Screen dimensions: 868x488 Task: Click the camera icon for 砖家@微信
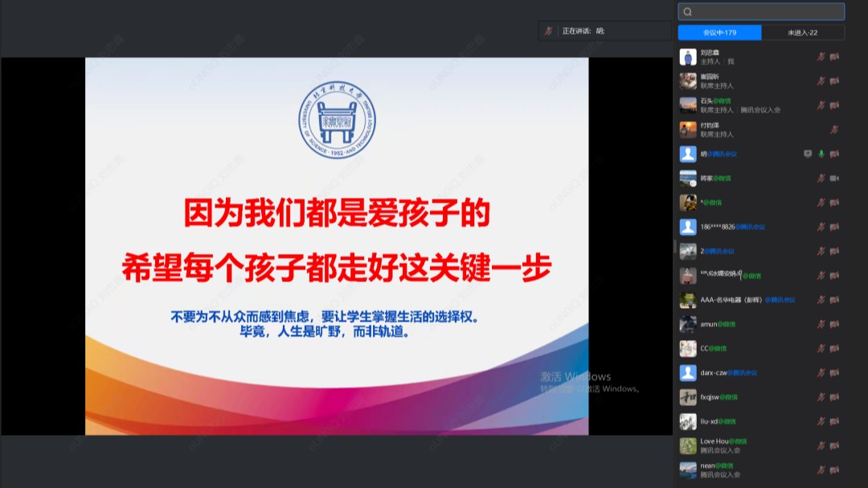[x=834, y=178]
